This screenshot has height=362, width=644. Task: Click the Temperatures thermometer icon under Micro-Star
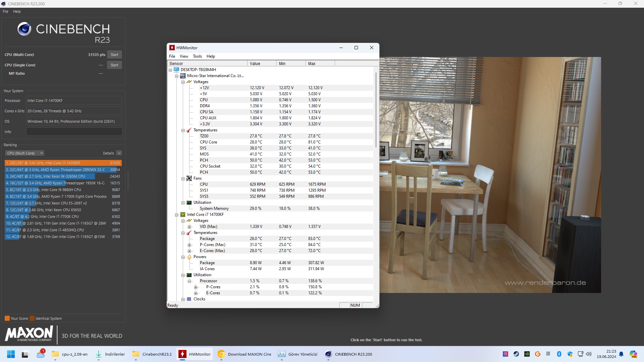189,130
